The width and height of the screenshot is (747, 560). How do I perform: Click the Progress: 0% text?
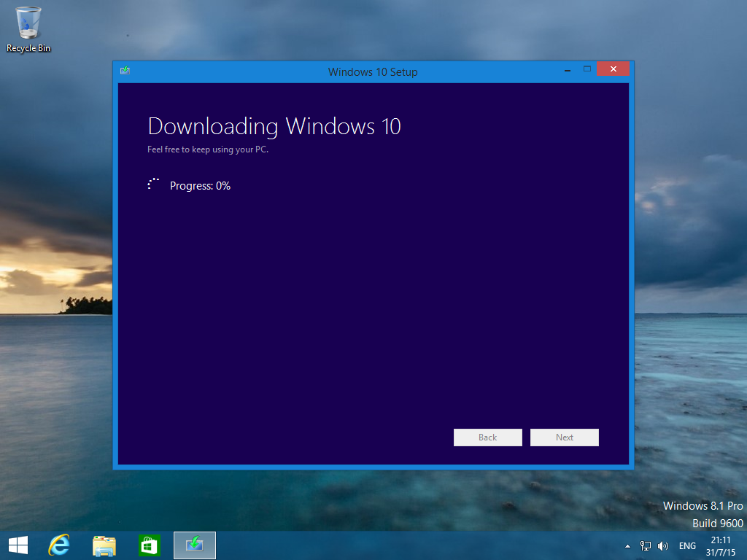[x=200, y=186]
